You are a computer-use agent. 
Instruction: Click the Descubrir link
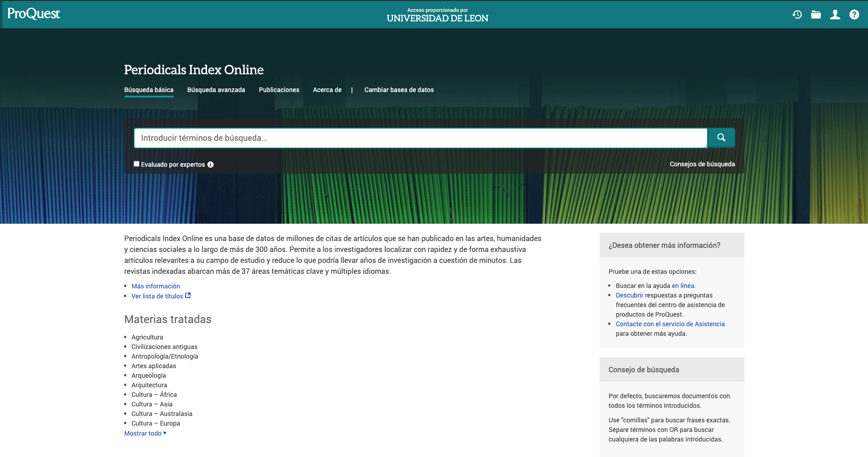630,295
